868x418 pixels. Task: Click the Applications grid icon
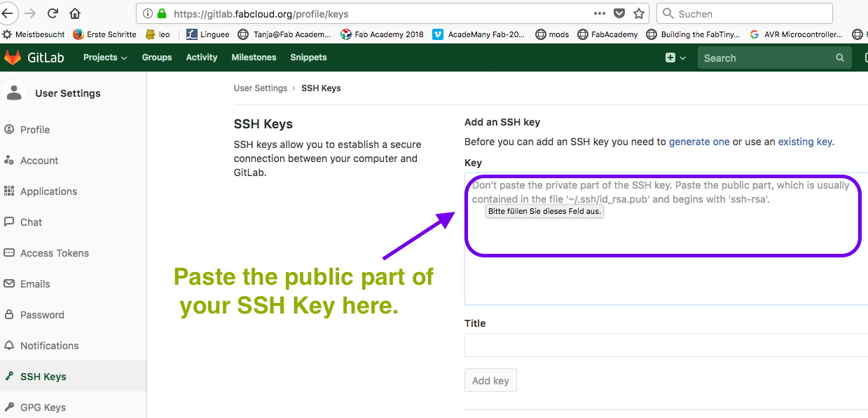point(9,191)
